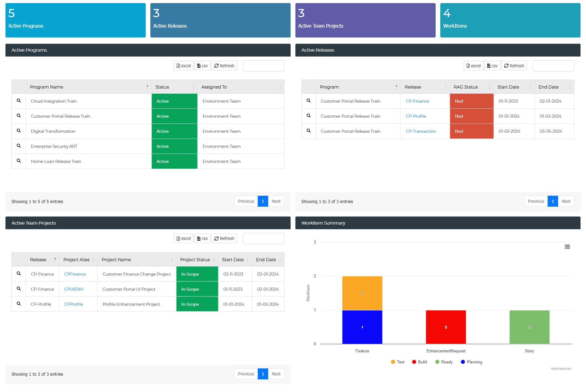
Task: Open the WorkItems summary card
Action: point(510,20)
